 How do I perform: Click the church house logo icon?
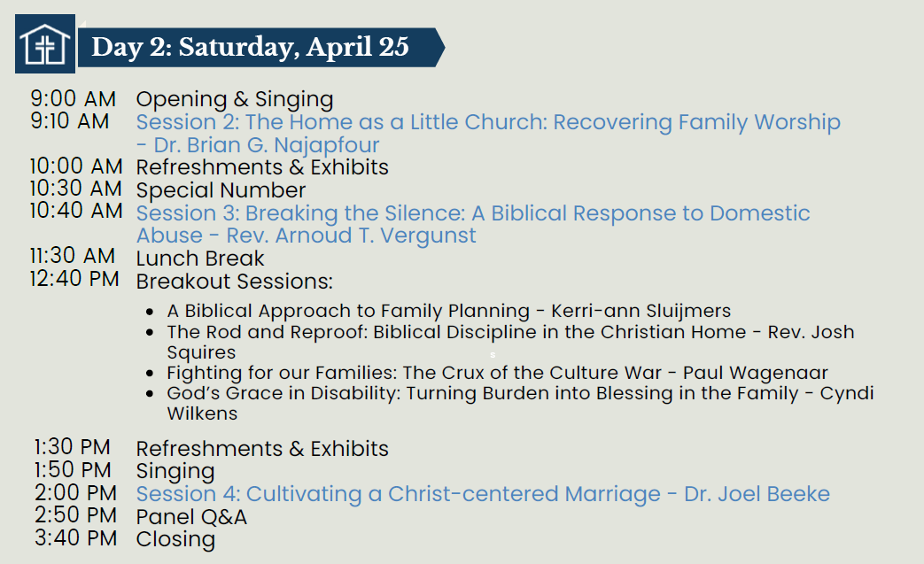tap(45, 45)
